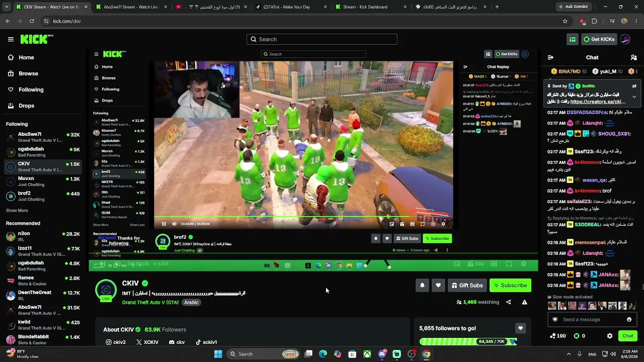Switch to AbuSwe71 Stream browser tab
This screenshot has height=362, width=644.
pos(131,7)
